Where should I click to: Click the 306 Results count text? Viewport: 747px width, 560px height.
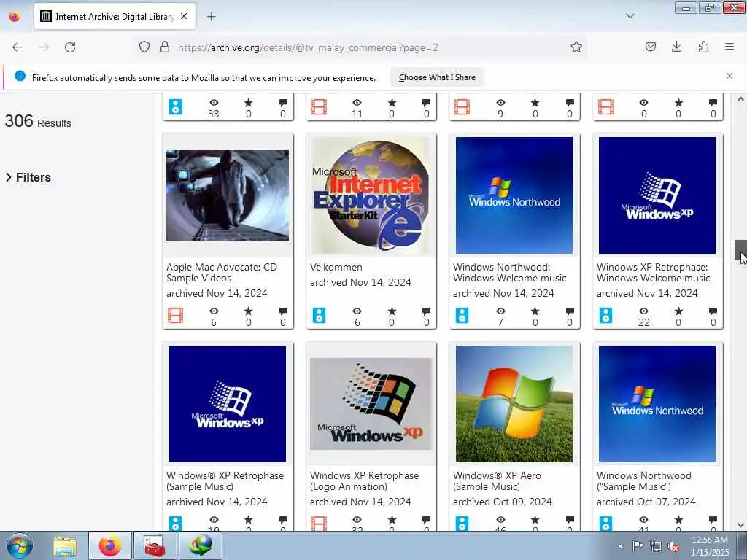click(38, 122)
